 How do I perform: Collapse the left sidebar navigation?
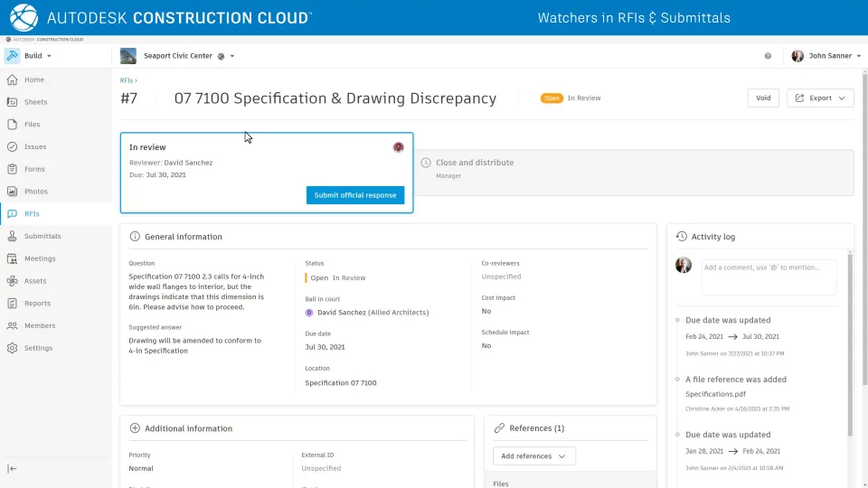pyautogui.click(x=12, y=468)
